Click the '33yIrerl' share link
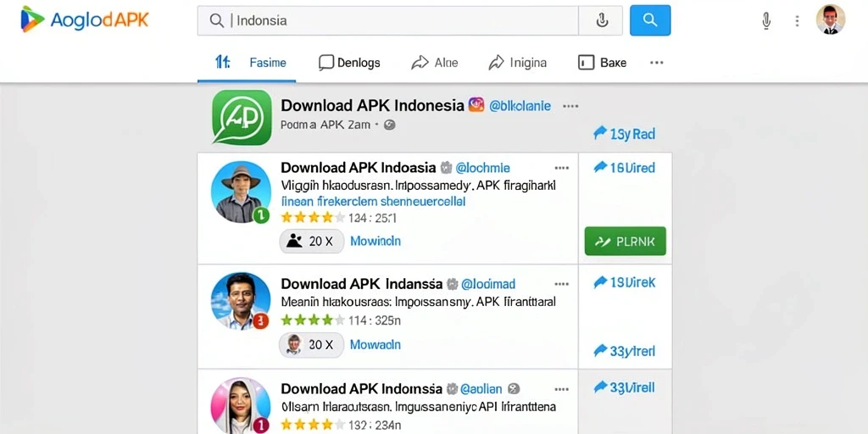The image size is (868, 434). tap(624, 350)
